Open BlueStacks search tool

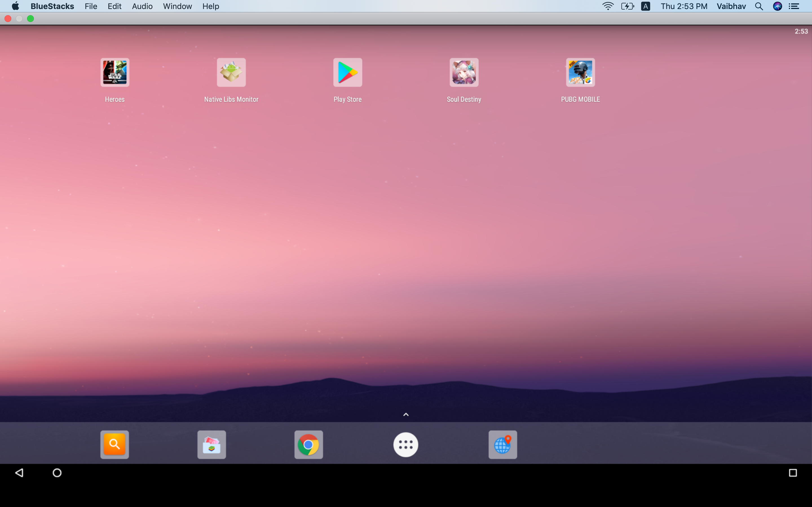(x=114, y=444)
